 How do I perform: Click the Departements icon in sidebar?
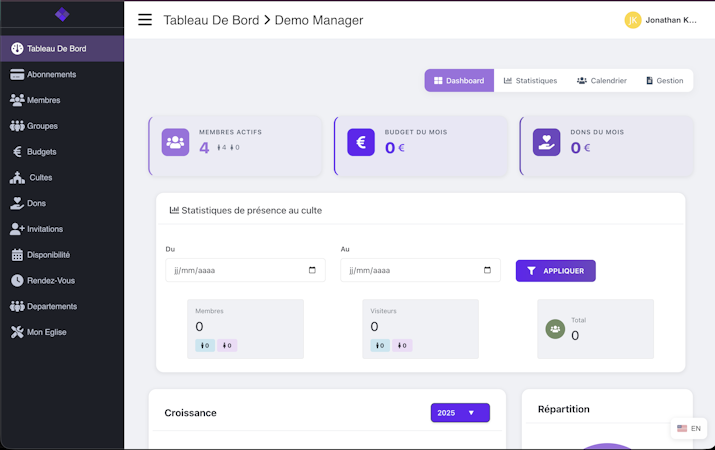pos(17,306)
